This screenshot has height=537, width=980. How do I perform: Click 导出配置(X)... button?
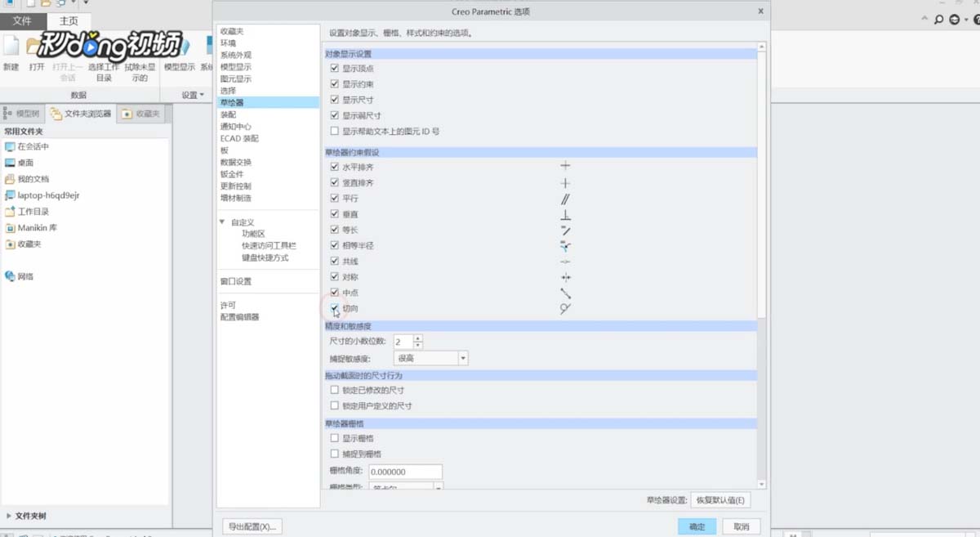pos(252,526)
